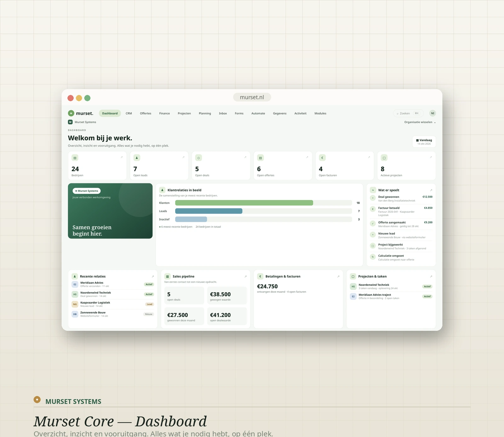
Task: Click the Calculatie omgezet refresh icon
Action: click(x=373, y=257)
